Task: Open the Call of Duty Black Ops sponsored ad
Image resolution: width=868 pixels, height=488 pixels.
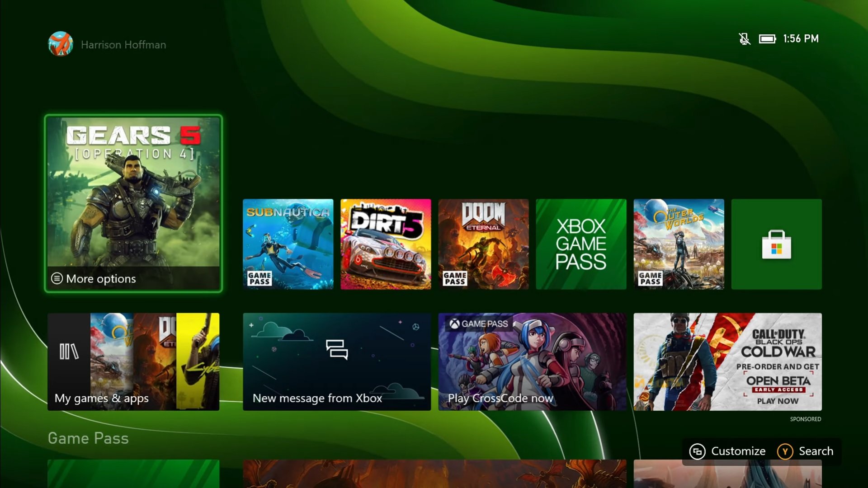Action: pos(727,361)
